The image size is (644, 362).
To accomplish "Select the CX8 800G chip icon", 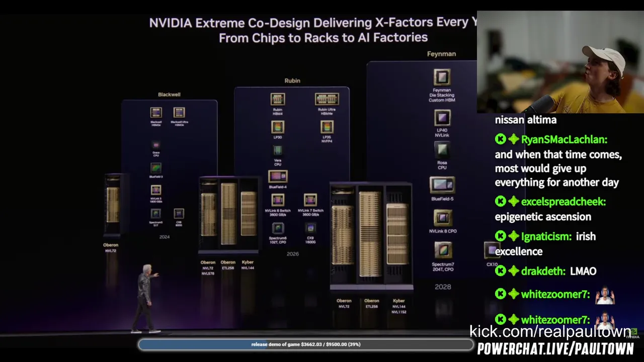I will click(179, 214).
